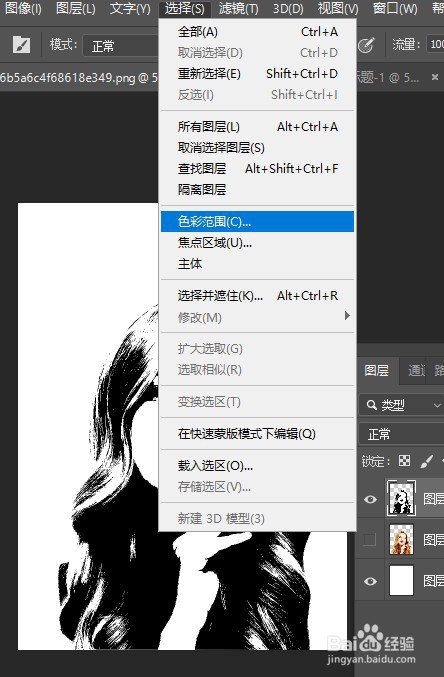This screenshot has width=444, height=677.
Task: Click the airbrush pressure icon
Action: [x=366, y=45]
